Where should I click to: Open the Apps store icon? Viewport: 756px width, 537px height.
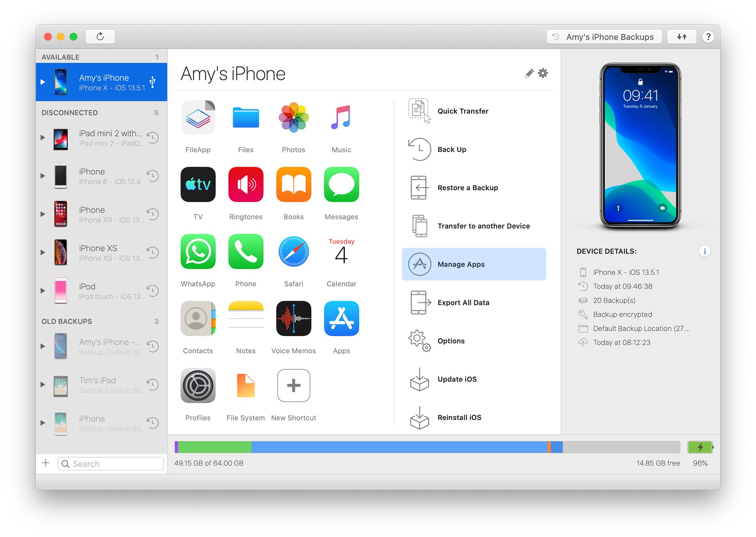pos(341,318)
